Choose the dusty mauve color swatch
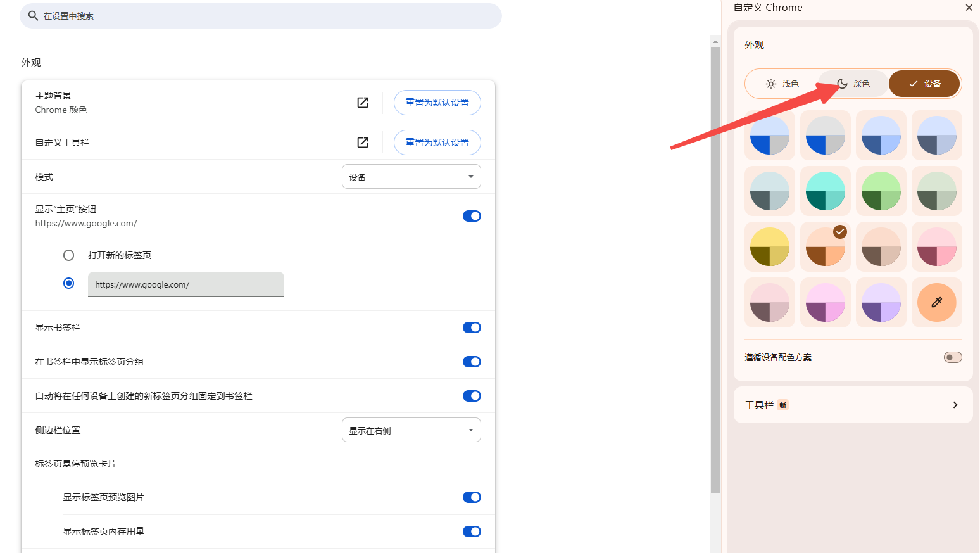This screenshot has width=980, height=553. (x=770, y=303)
